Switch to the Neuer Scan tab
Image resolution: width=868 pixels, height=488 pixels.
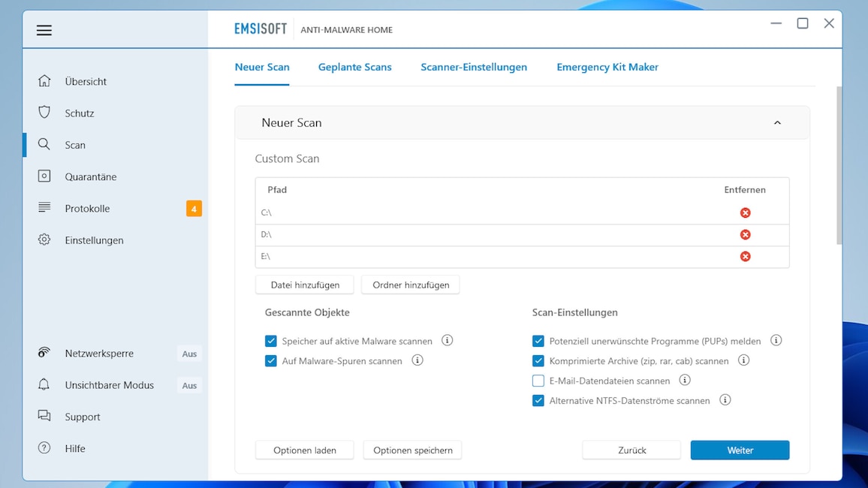pyautogui.click(x=262, y=67)
